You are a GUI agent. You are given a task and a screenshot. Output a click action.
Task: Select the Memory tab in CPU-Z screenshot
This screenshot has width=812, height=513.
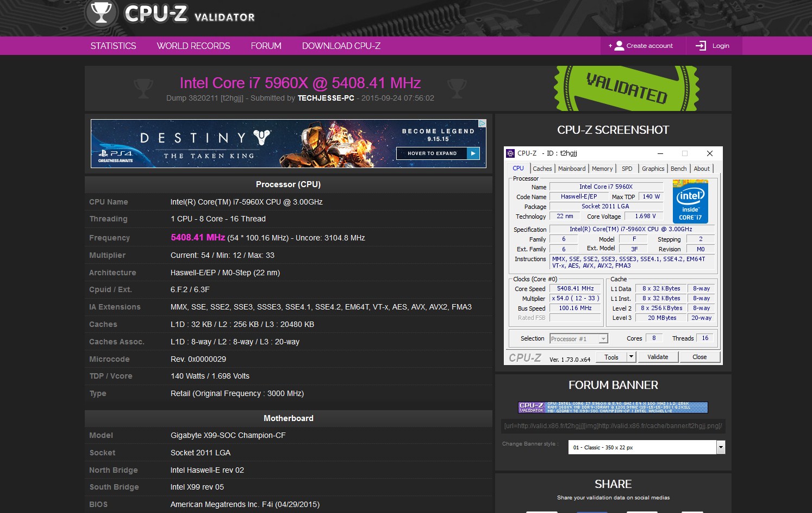coord(602,169)
